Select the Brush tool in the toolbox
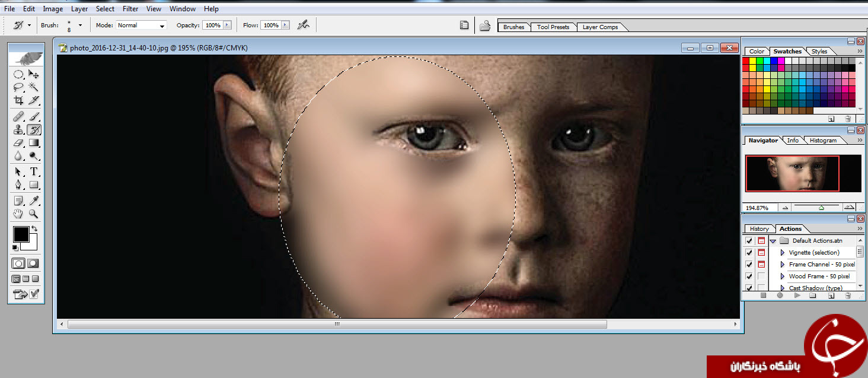The height and width of the screenshot is (378, 868). 34,116
